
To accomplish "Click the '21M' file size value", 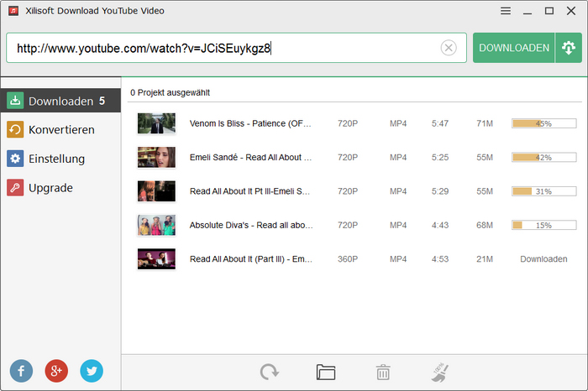I will pyautogui.click(x=485, y=259).
